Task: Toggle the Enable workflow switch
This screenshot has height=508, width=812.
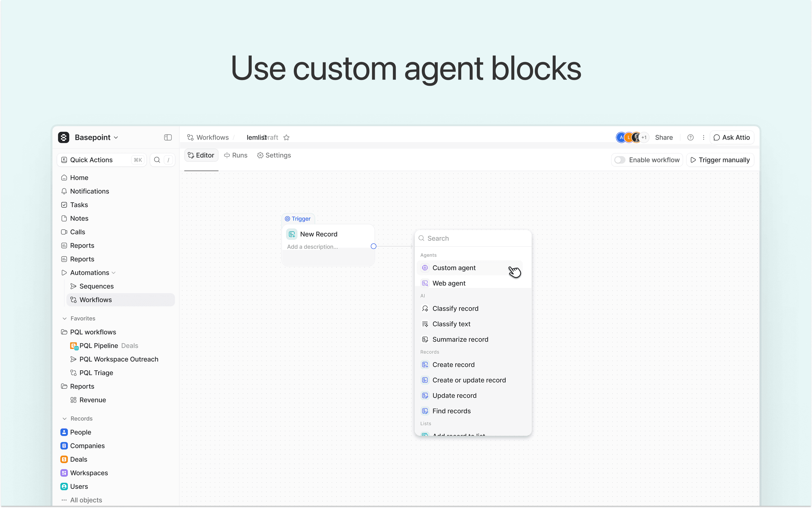Action: click(x=620, y=160)
